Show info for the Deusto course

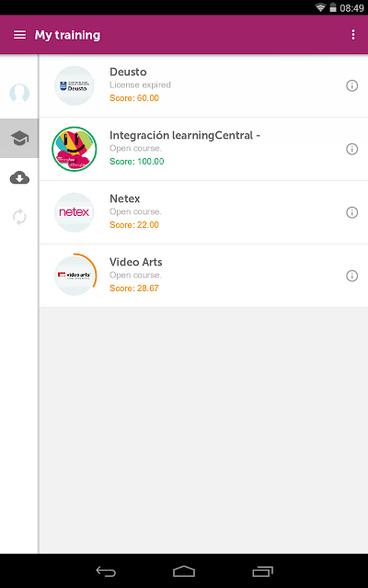(x=351, y=85)
